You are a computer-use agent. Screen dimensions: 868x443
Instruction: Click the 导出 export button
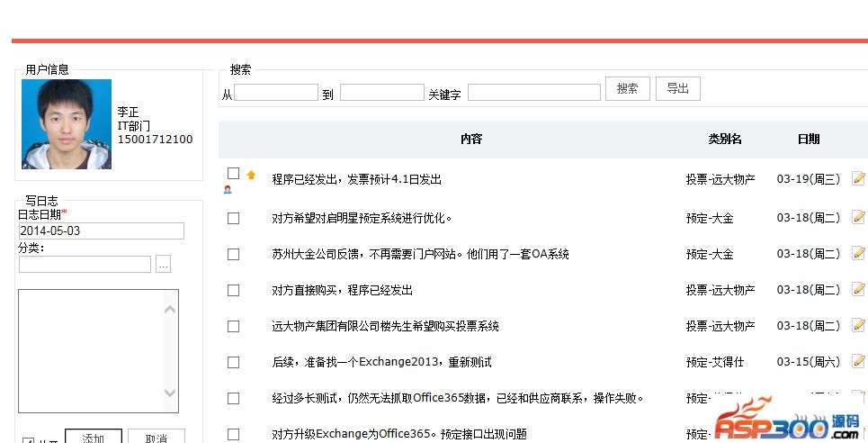[x=677, y=88]
